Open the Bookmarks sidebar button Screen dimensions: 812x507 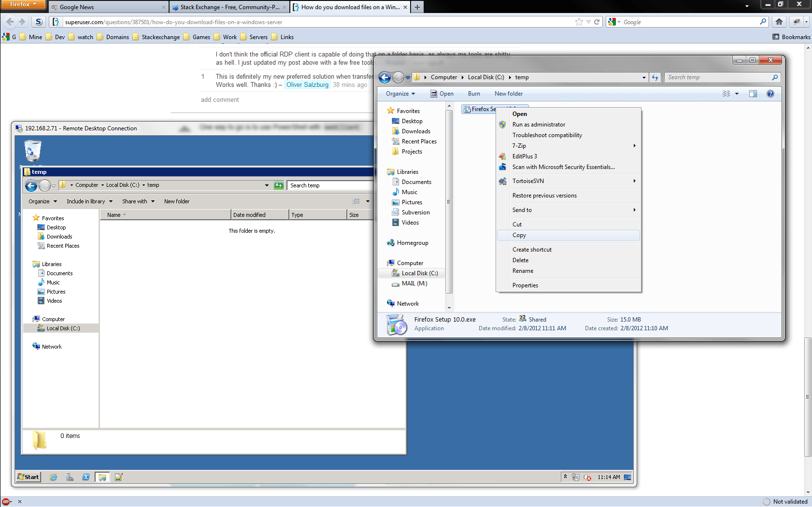(x=791, y=37)
